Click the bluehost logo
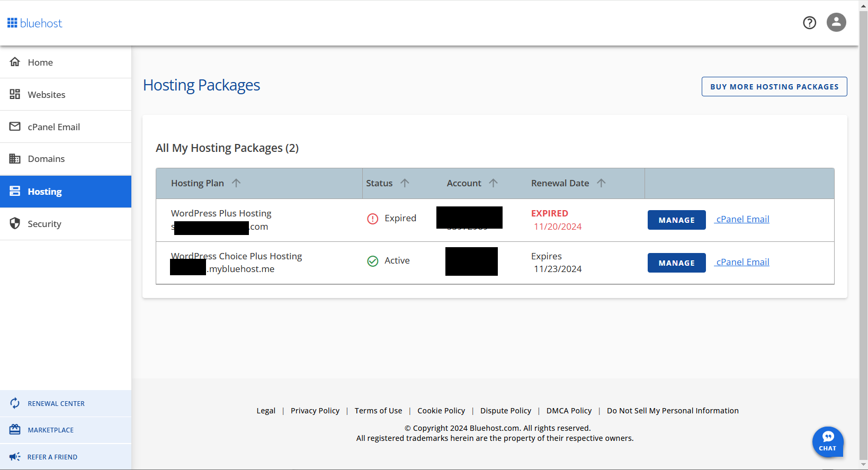This screenshot has width=868, height=470. tap(34, 23)
